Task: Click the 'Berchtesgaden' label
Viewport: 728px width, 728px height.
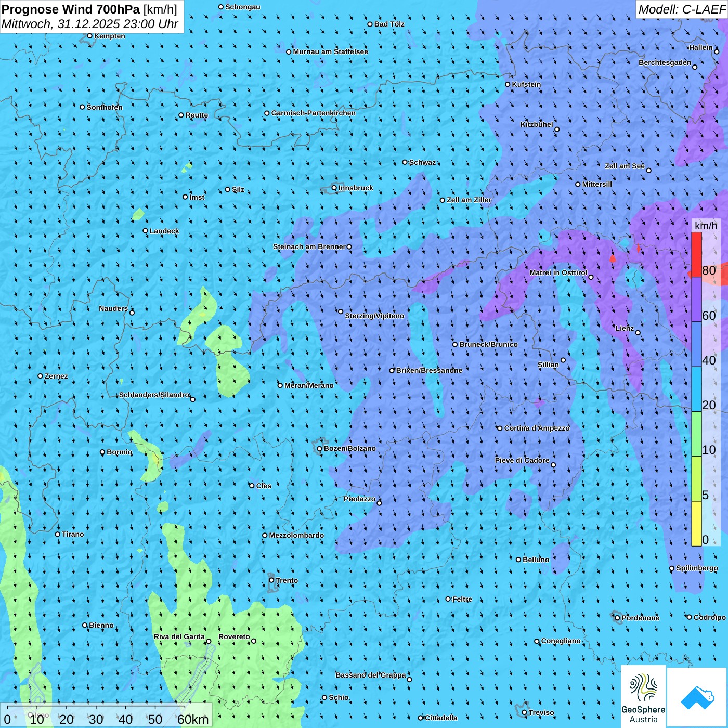Action: pos(665,62)
